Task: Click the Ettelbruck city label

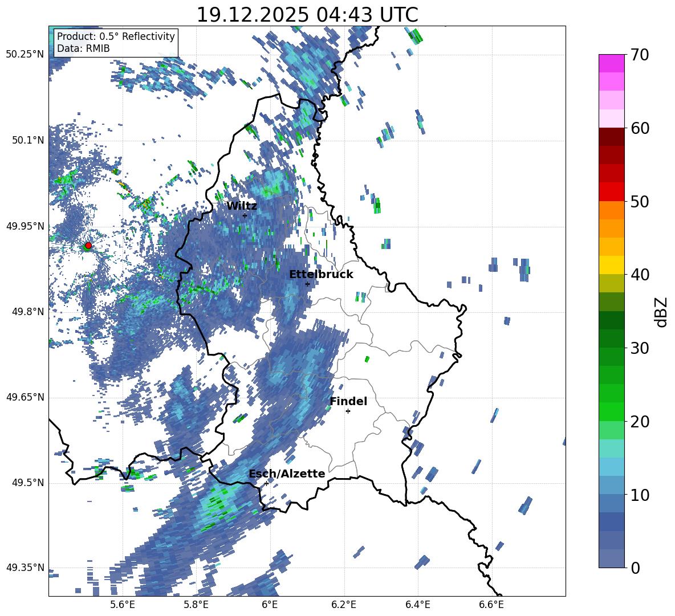Action: [321, 275]
